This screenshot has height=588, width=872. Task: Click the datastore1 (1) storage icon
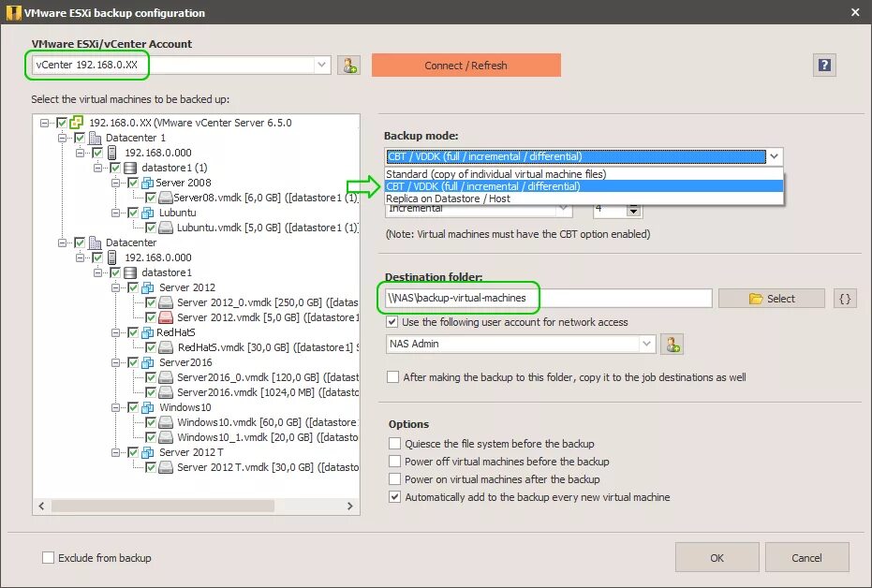click(130, 168)
